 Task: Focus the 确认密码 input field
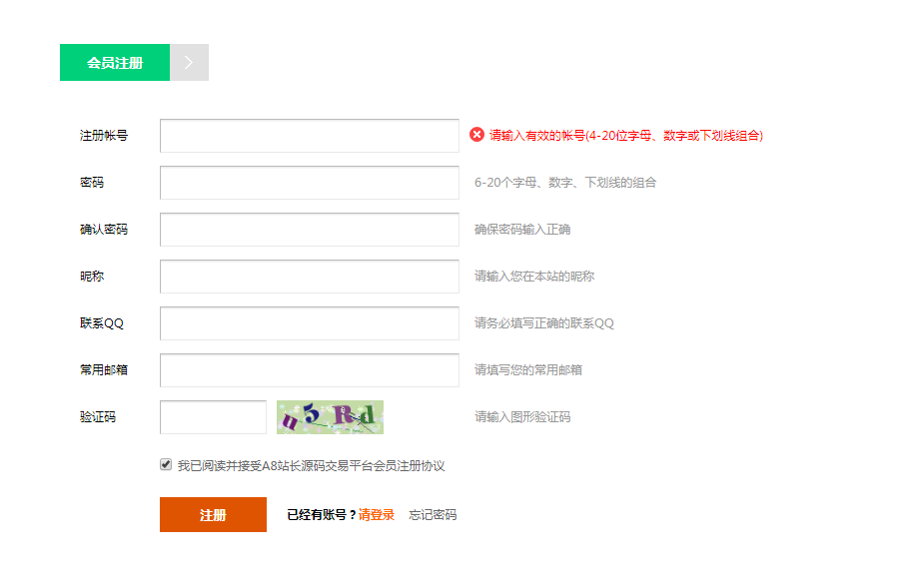click(310, 230)
